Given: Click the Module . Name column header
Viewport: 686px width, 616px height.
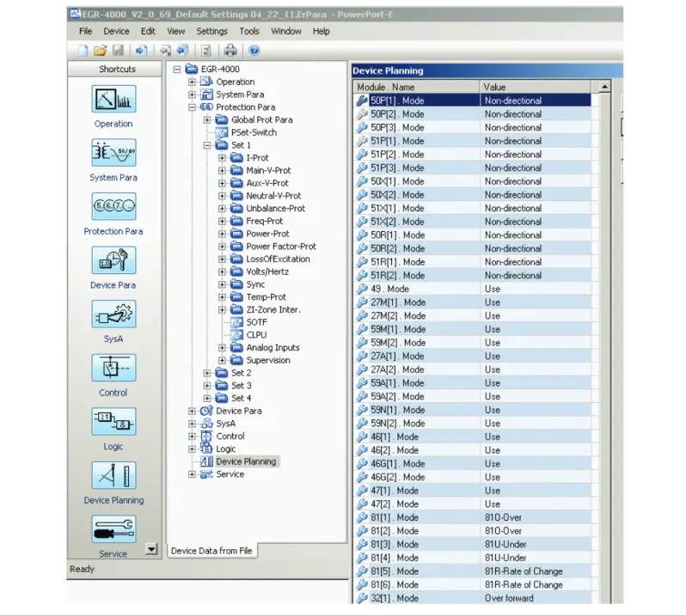Looking at the screenshot, I should pos(416,87).
